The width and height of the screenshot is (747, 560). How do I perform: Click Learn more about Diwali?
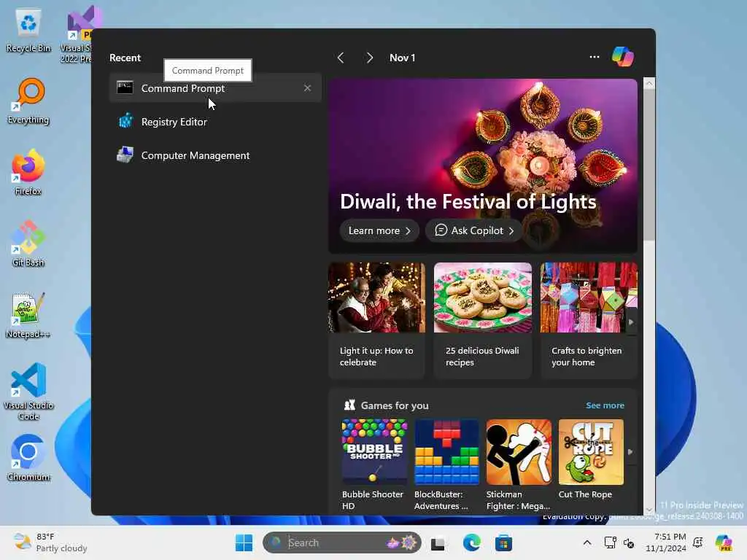tap(379, 230)
